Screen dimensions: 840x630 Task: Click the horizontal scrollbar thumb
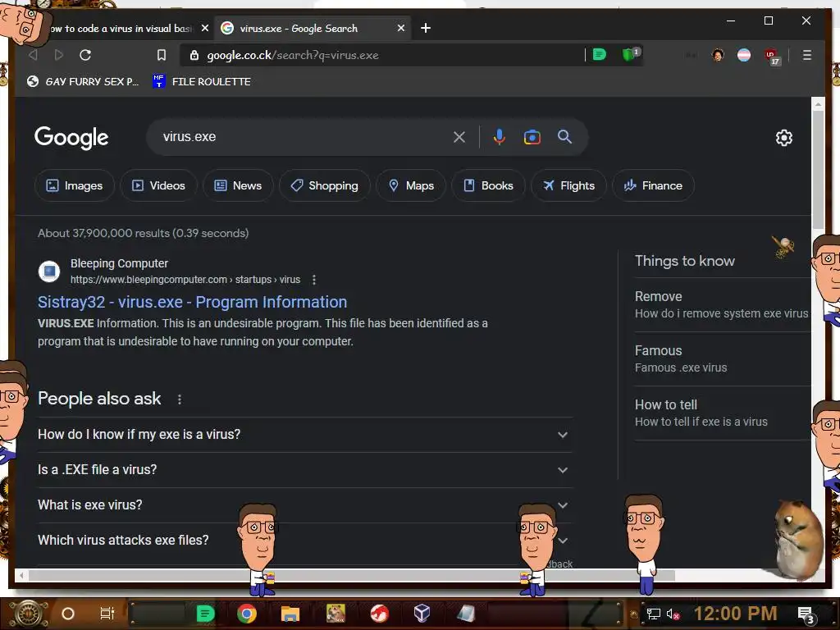[351, 576]
